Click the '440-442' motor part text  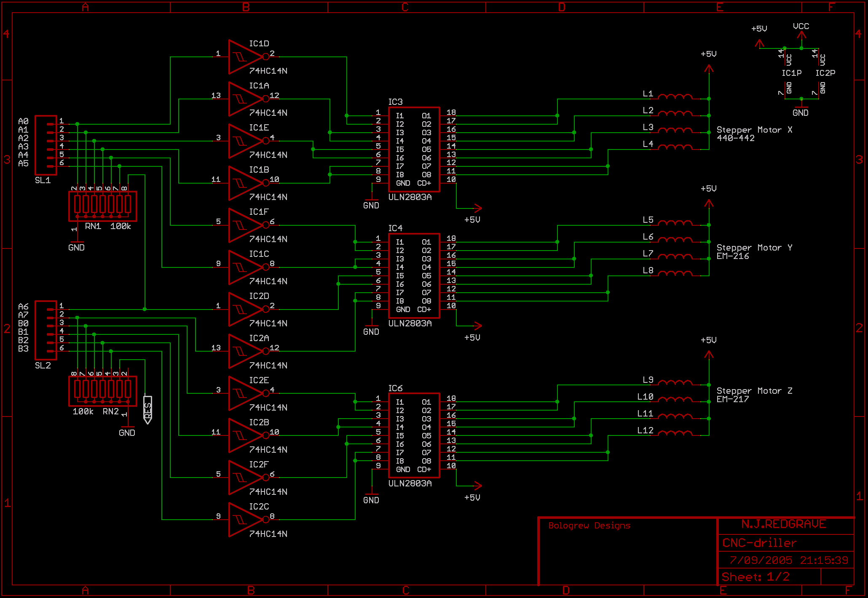click(736, 139)
